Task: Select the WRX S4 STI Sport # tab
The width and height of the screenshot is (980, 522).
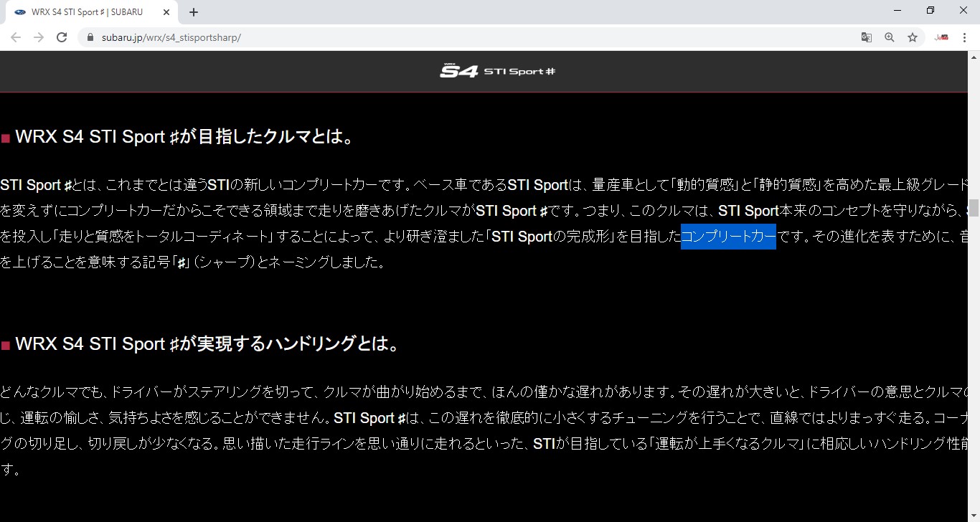Action: [x=86, y=12]
